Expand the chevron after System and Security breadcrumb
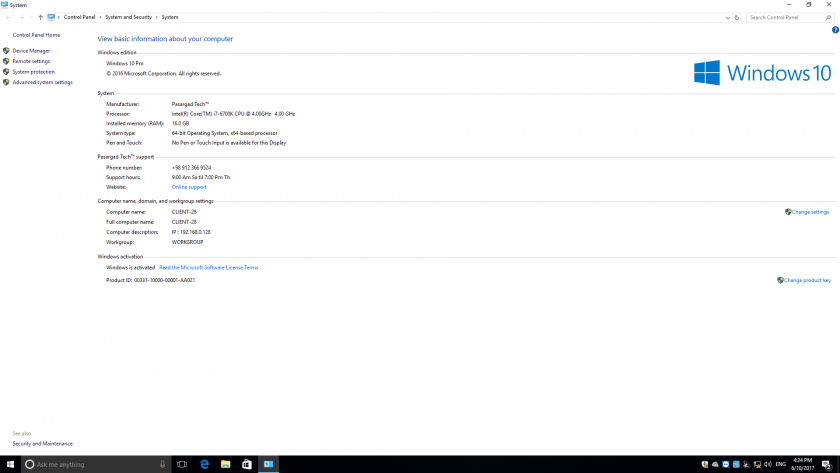Screen dimensions: 840x473 pyautogui.click(x=157, y=17)
